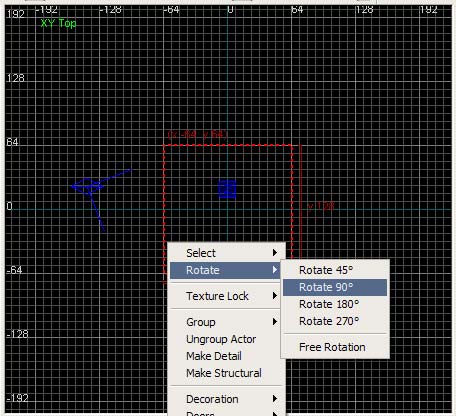The image size is (456, 416).
Task: Open the Texture Lock submenu
Action: 226,296
